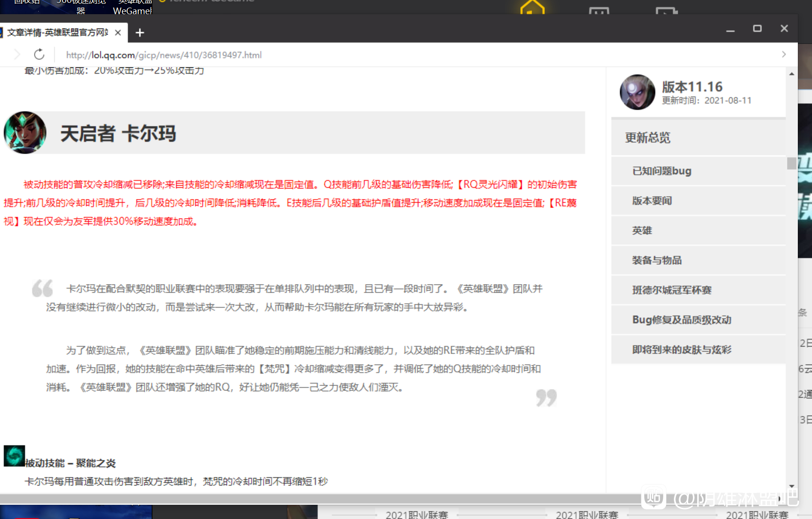
Task: Click the 更新时间: 2021-08-11 text
Action: click(706, 101)
